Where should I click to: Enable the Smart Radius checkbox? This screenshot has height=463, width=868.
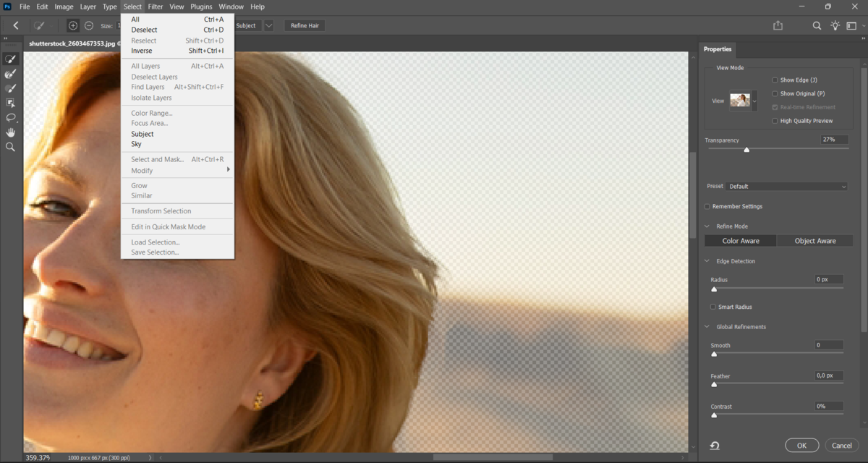713,307
